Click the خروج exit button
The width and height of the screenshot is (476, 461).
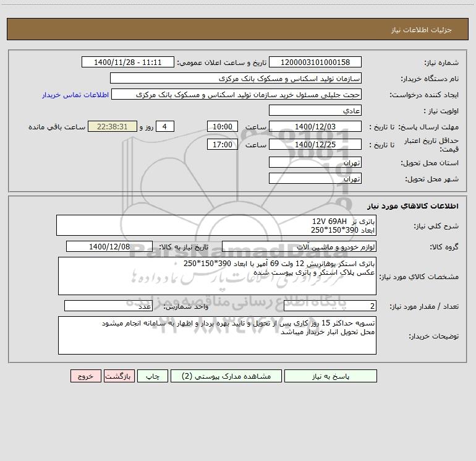point(85,376)
